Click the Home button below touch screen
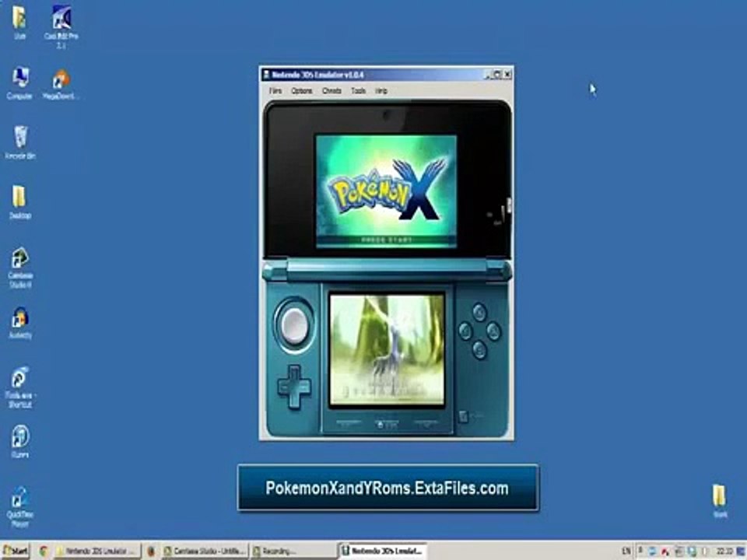 [x=387, y=423]
